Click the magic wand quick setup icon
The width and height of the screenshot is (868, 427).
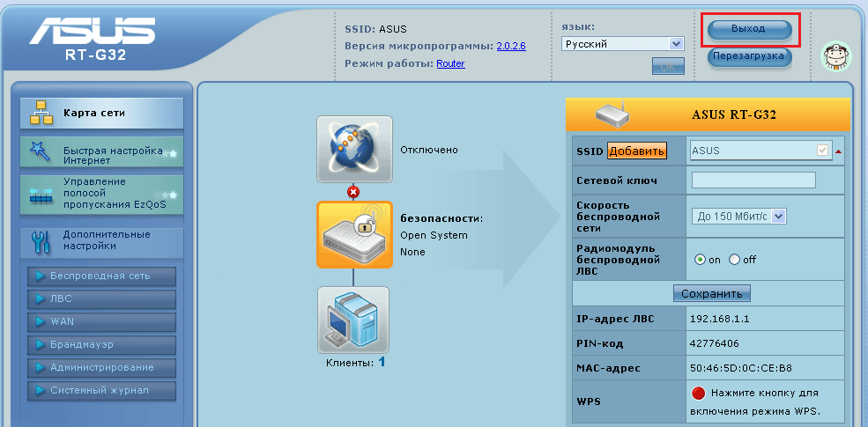40,151
